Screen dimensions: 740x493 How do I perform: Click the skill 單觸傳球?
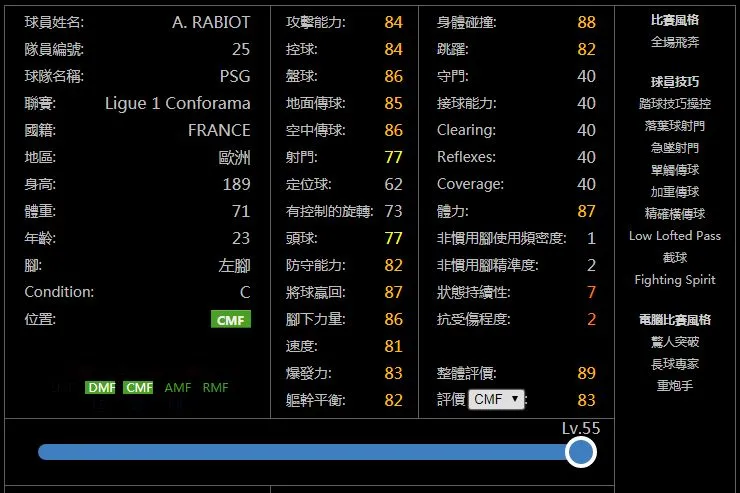pyautogui.click(x=674, y=170)
